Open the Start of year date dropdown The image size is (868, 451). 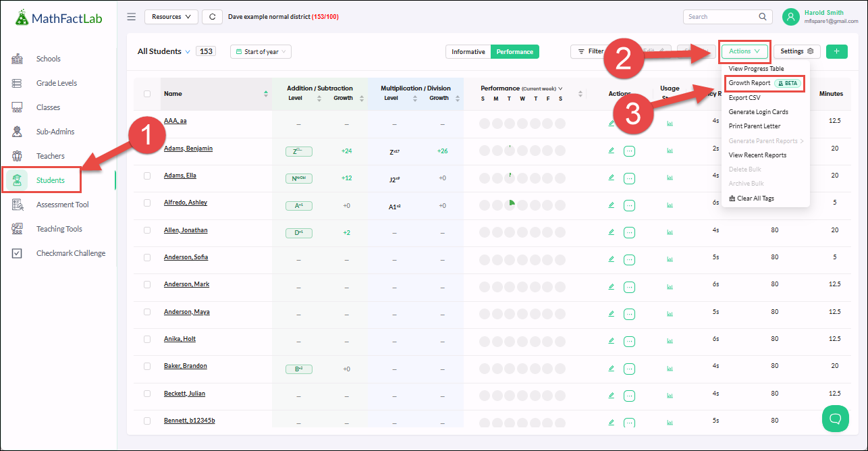pyautogui.click(x=261, y=51)
